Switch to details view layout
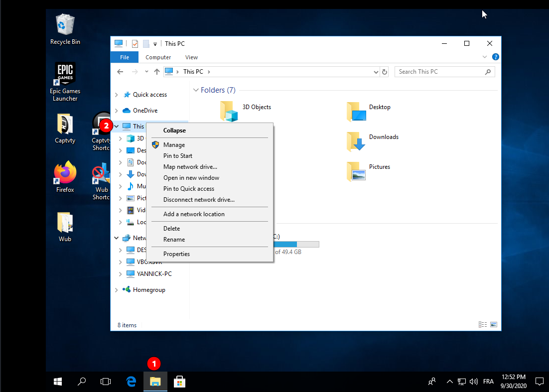Viewport: 549px width, 392px height. 482,325
